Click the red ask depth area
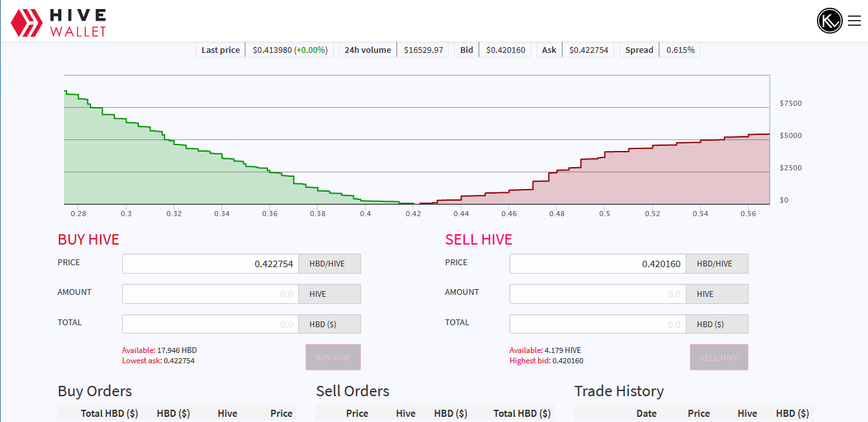868x422 pixels. coord(646,181)
